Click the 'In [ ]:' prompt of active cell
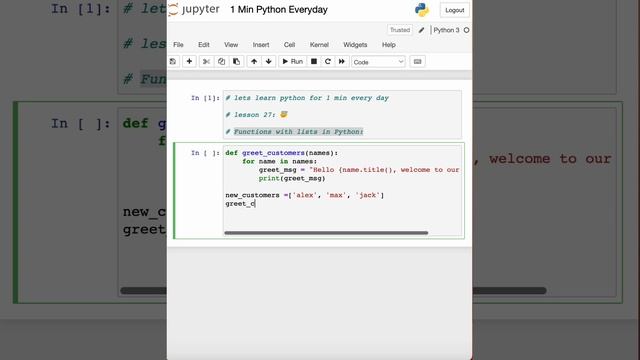The width and height of the screenshot is (640, 360). (205, 153)
